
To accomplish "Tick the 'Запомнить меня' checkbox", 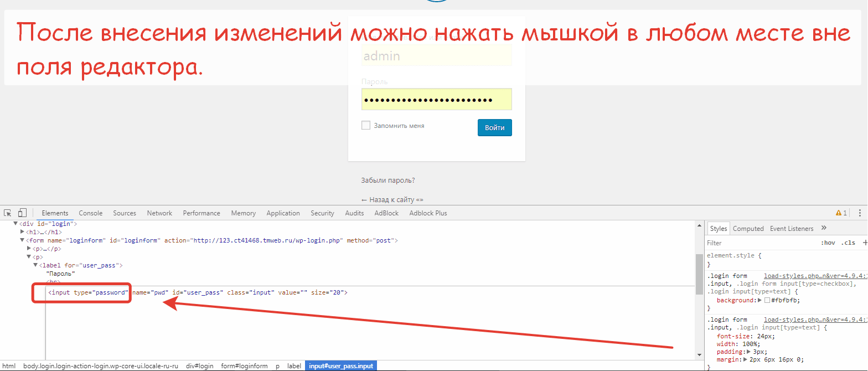I will pos(366,126).
